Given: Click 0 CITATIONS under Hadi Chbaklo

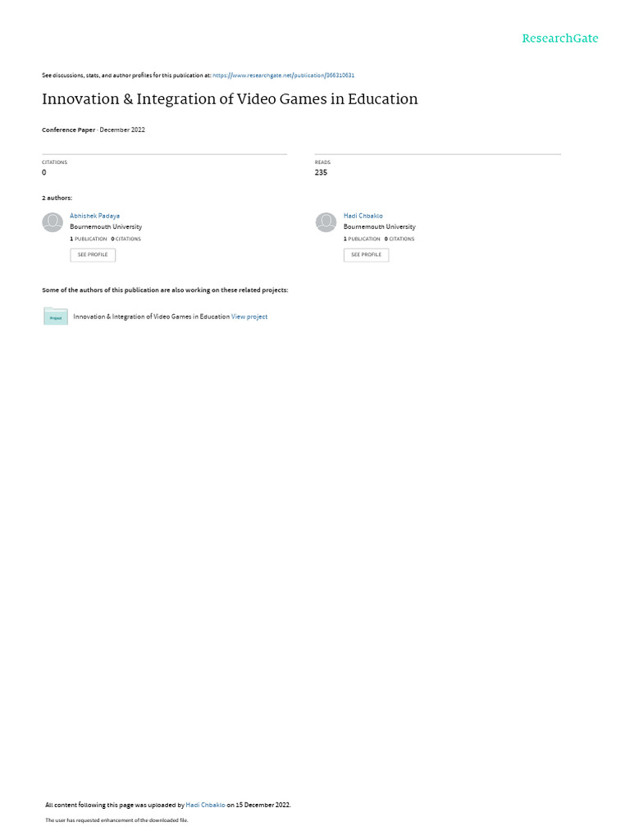Looking at the screenshot, I should (x=399, y=239).
